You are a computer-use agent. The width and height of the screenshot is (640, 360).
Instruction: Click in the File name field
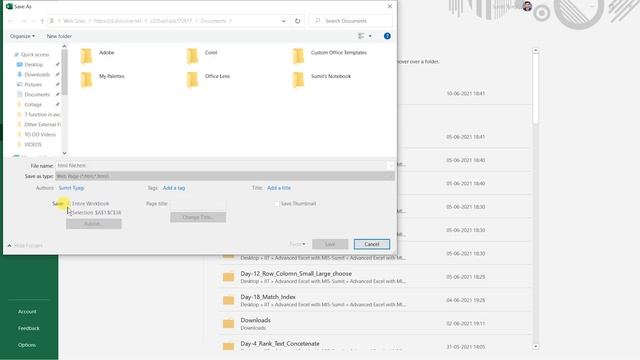(x=221, y=165)
